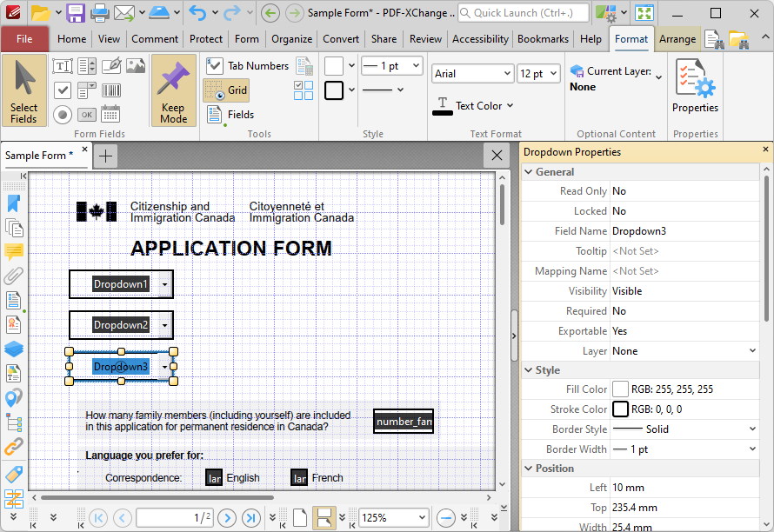This screenshot has height=532, width=774.
Task: Select the Dropdown1 form field
Action: tap(121, 284)
